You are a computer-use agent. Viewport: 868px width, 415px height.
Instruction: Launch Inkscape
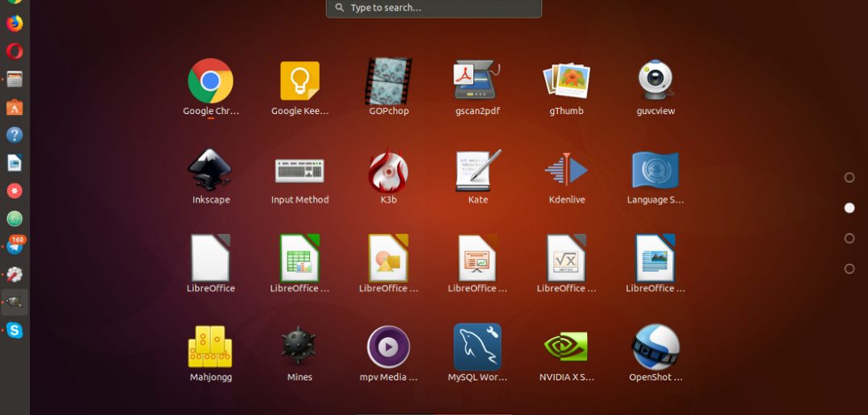click(210, 170)
